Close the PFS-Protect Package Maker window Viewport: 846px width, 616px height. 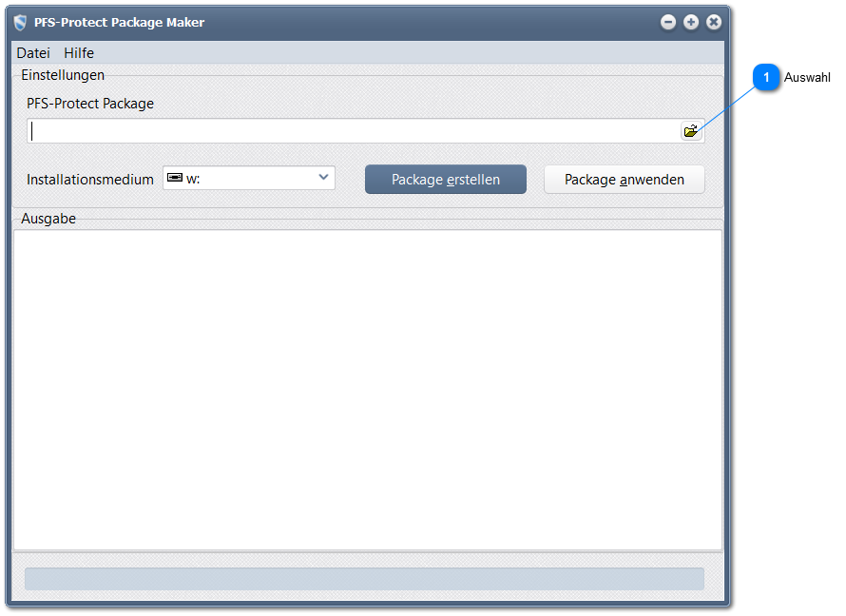713,22
